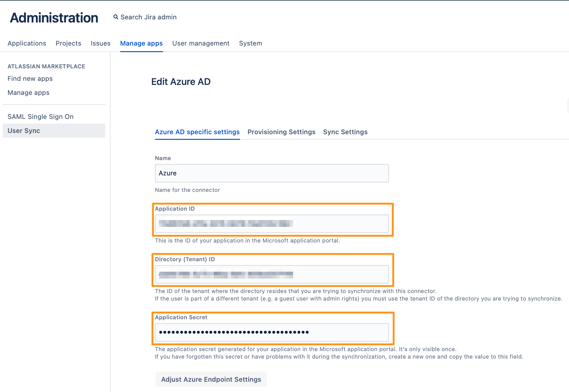
Task: Click the search magnifier icon
Action: (116, 17)
